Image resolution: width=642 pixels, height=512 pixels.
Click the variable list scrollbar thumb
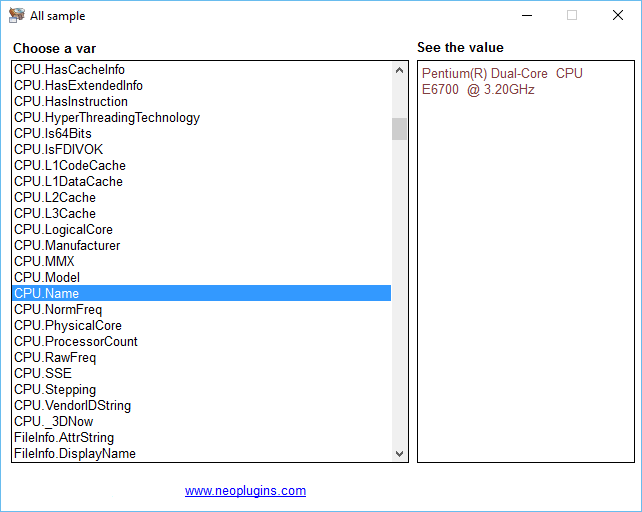(399, 129)
